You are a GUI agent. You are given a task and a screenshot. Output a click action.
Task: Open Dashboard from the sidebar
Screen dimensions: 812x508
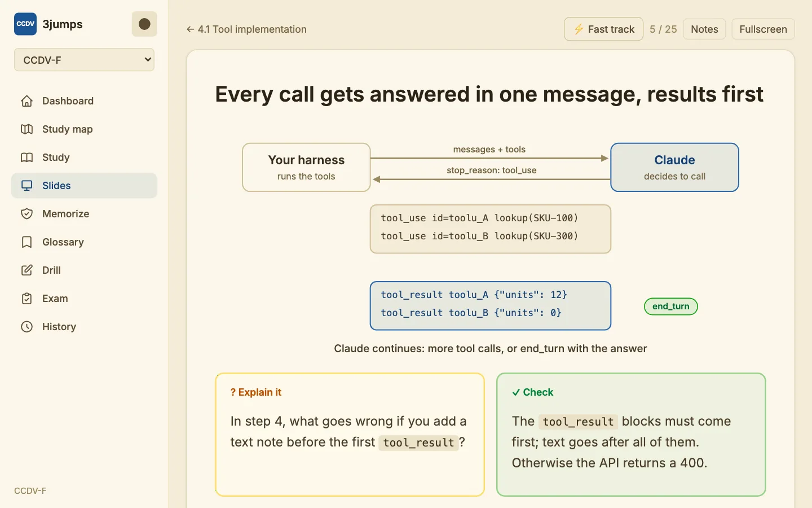point(84,101)
